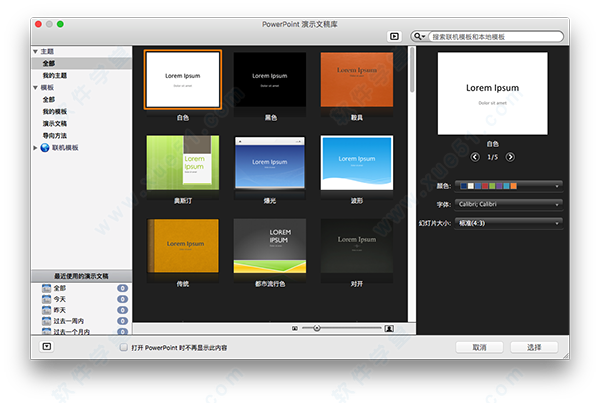This screenshot has width=600, height=403.
Task: Select the 都市流行色 theme thumbnail
Action: click(x=270, y=245)
